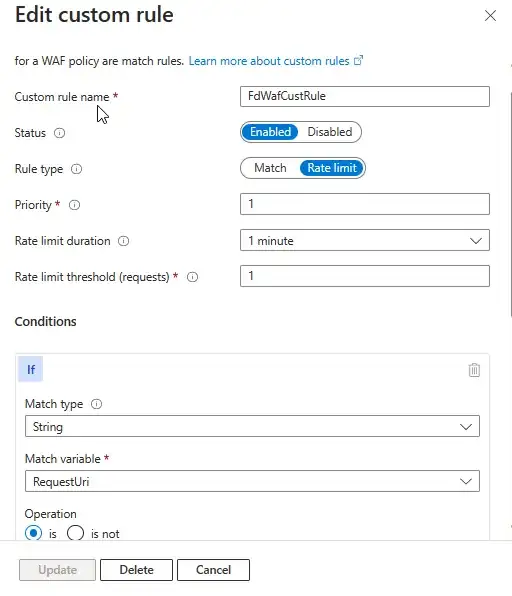Screen dimensions: 512x596
Task: Select the 'is not' operation radio button
Action: pos(75,533)
